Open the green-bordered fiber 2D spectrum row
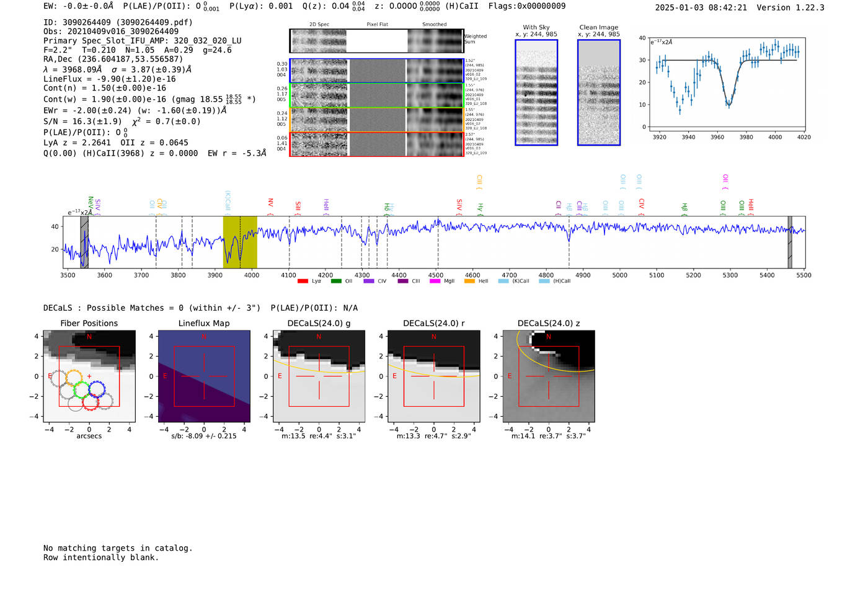 pos(376,96)
